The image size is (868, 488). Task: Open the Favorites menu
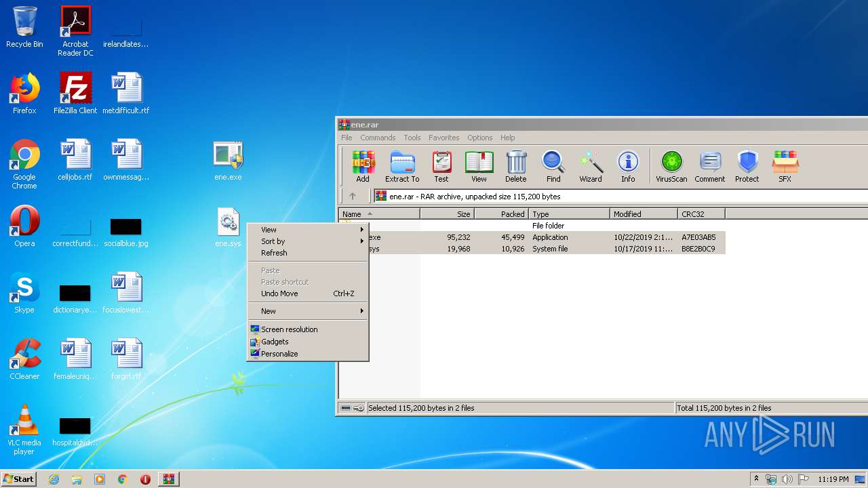pyautogui.click(x=444, y=138)
